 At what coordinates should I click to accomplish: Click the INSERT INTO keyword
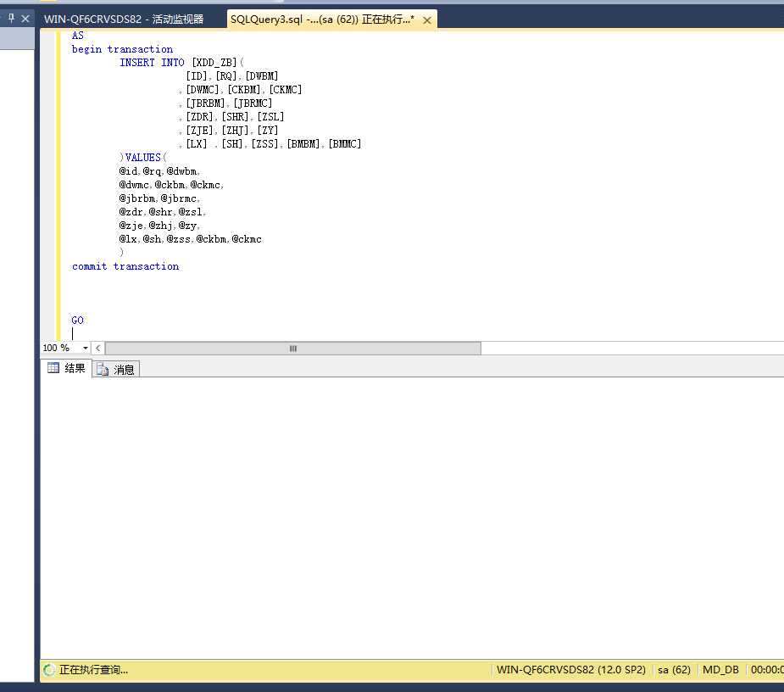(x=152, y=63)
